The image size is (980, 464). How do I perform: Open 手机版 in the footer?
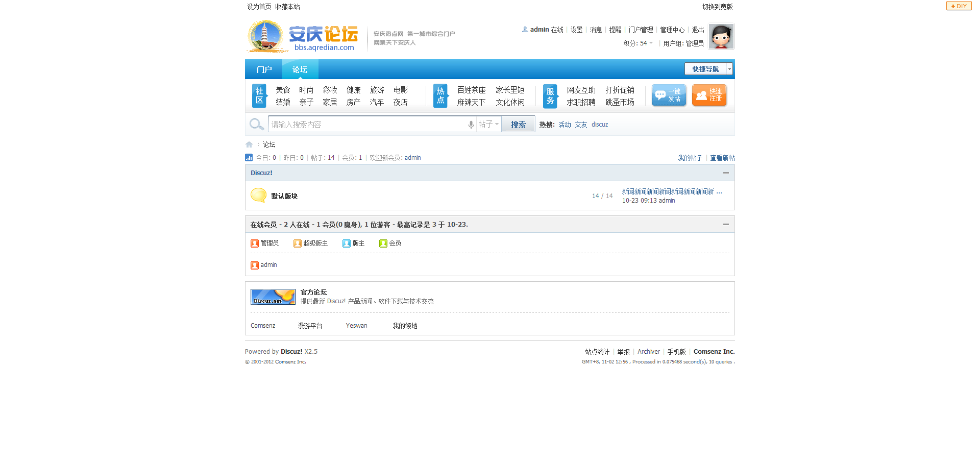(677, 352)
